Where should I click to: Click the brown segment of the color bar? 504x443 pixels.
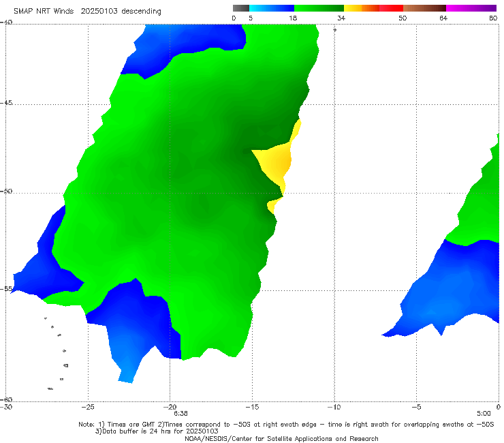coord(424,8)
